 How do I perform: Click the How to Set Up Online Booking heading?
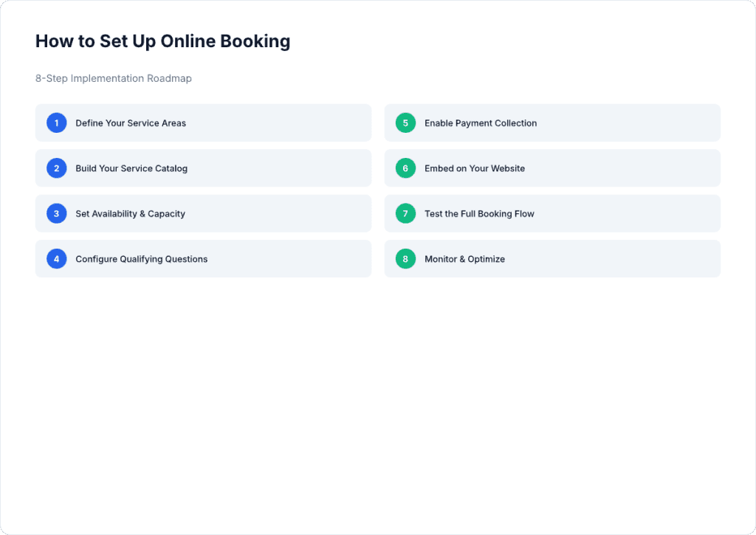pos(162,41)
